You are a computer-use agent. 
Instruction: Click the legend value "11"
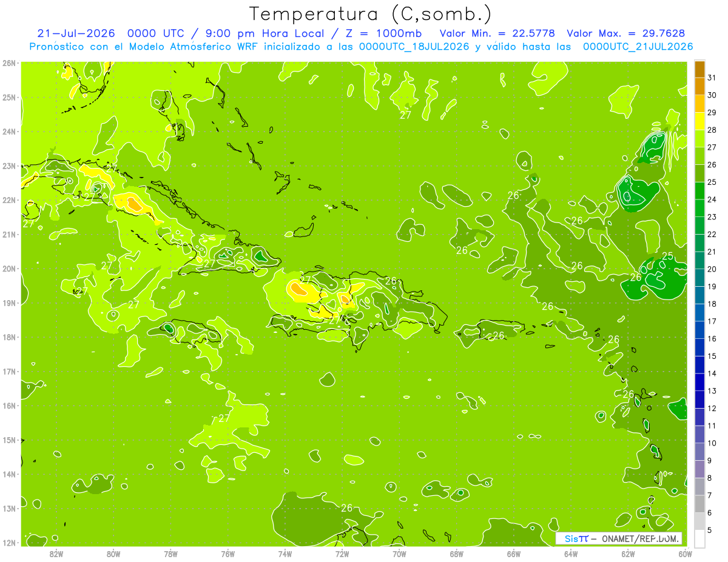pyautogui.click(x=712, y=426)
